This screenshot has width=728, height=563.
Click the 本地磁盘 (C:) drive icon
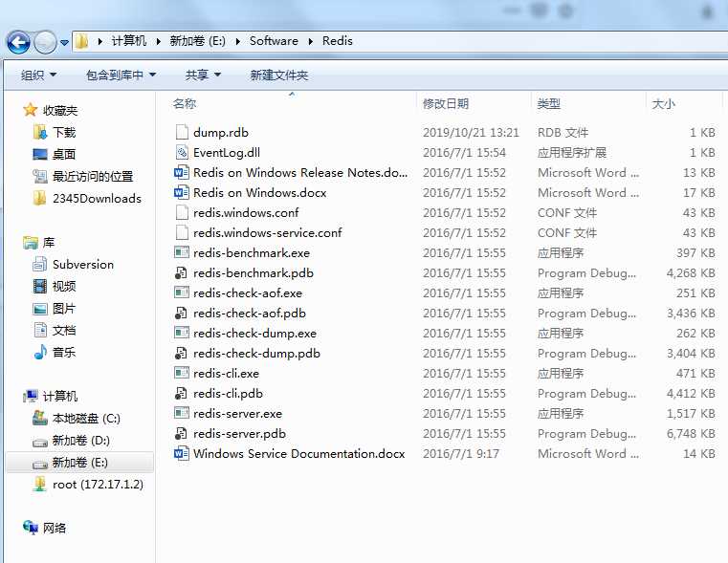tap(40, 419)
